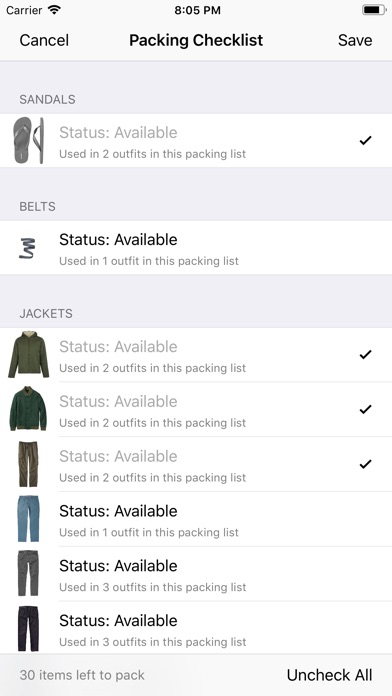Tap the Wi-Fi icon beside Carrier
The image size is (392, 696).
click(x=54, y=10)
